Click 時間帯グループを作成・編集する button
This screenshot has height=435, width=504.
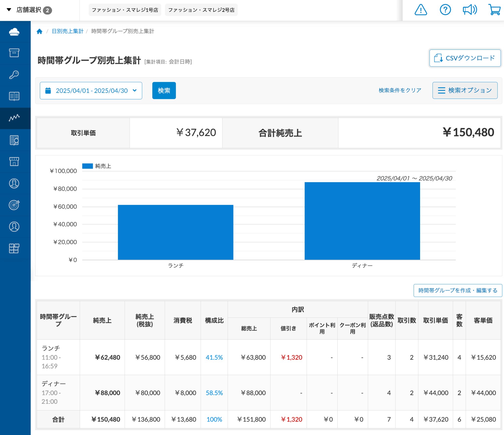click(458, 290)
